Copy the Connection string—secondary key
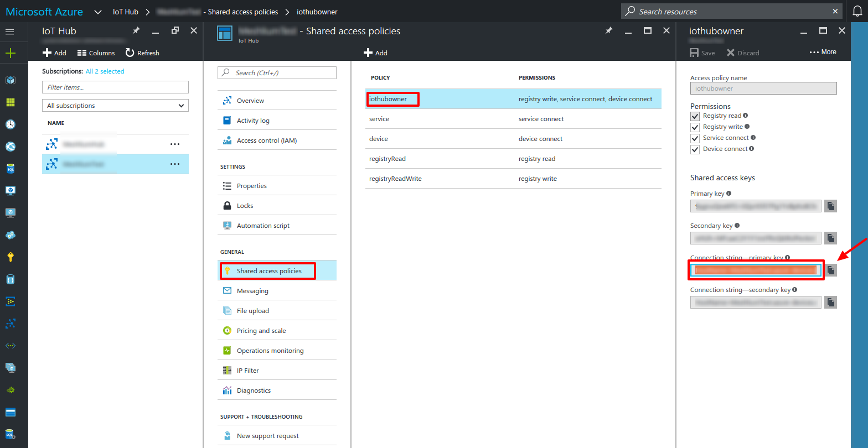 pyautogui.click(x=830, y=302)
